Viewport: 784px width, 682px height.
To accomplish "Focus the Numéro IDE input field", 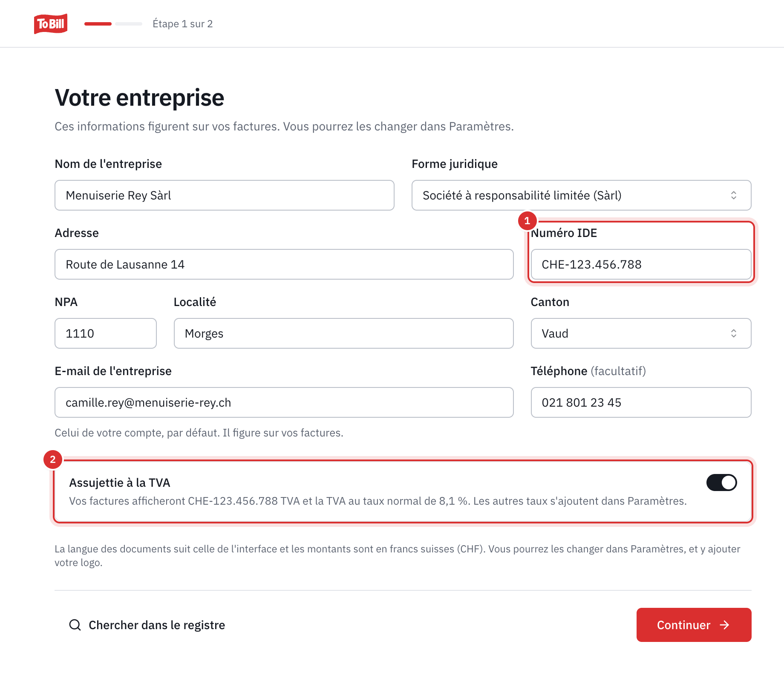I will click(x=641, y=264).
